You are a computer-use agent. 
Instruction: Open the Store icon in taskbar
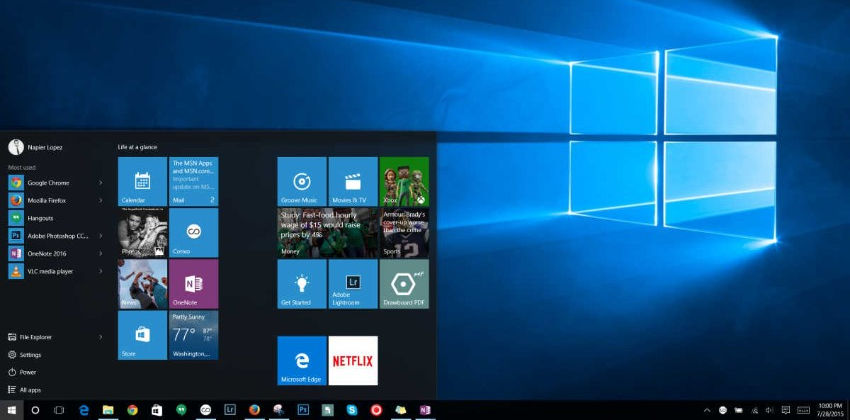point(157,410)
